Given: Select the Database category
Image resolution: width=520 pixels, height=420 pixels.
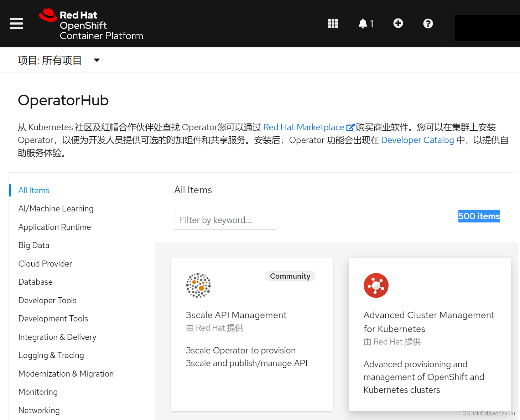Looking at the screenshot, I should (x=36, y=282).
